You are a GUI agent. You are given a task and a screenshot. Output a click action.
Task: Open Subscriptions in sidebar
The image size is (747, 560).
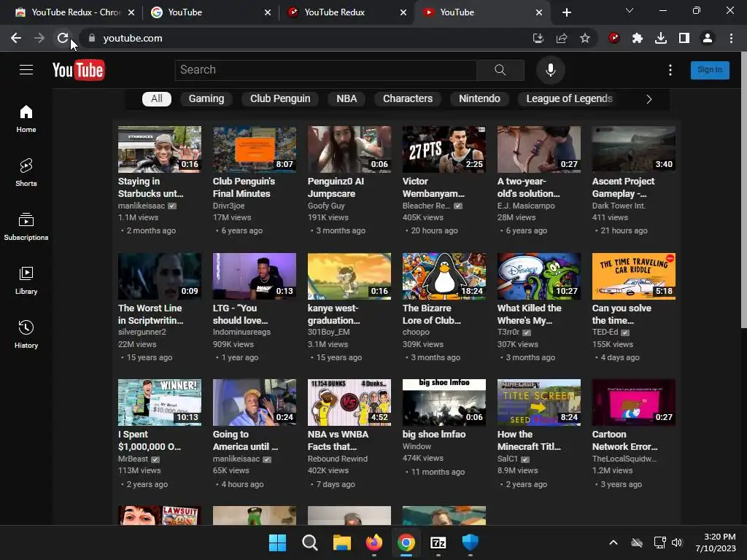[26, 227]
